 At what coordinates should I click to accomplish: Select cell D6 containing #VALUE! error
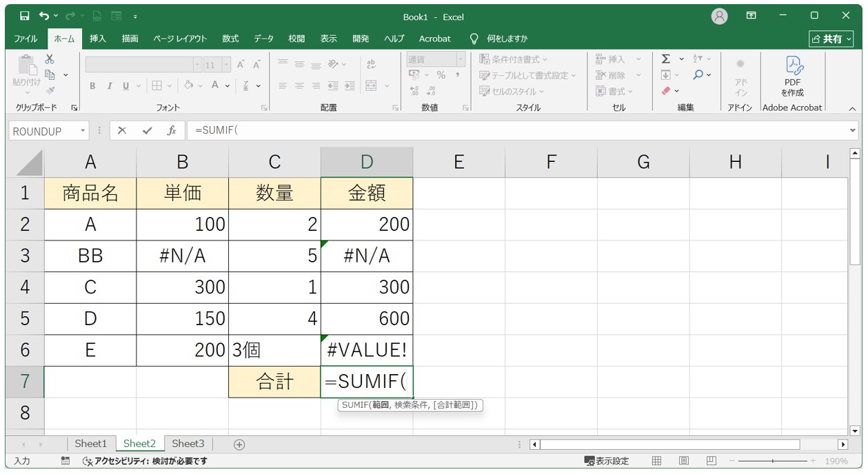tap(367, 350)
